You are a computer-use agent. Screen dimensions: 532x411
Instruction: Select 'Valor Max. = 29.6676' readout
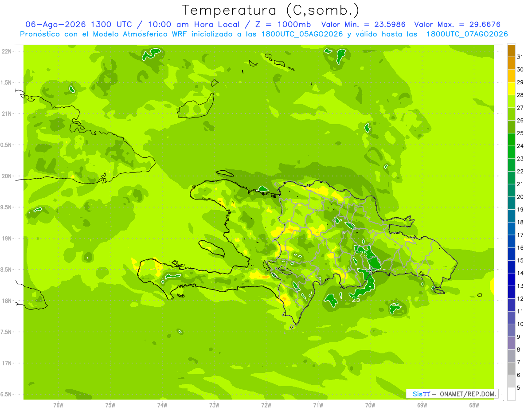458,24
